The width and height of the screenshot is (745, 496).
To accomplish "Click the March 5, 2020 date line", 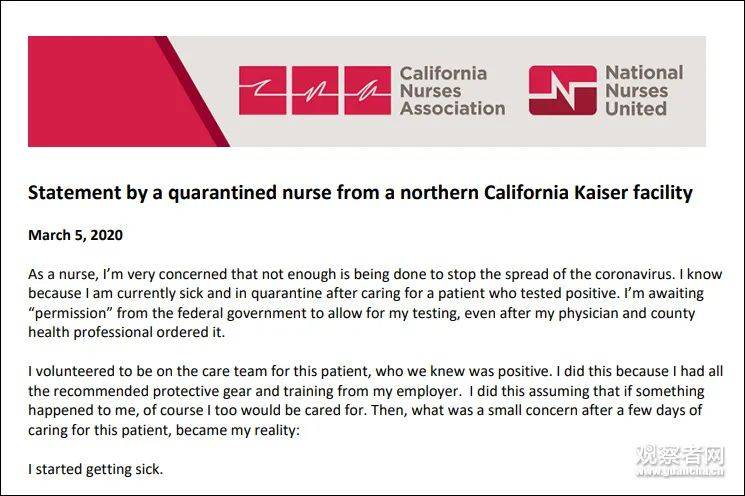I will (76, 235).
